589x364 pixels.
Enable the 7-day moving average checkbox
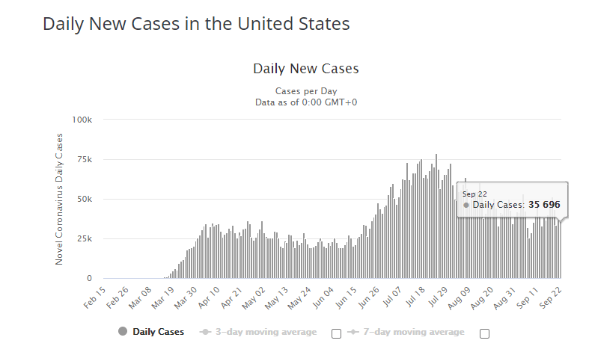point(484,333)
